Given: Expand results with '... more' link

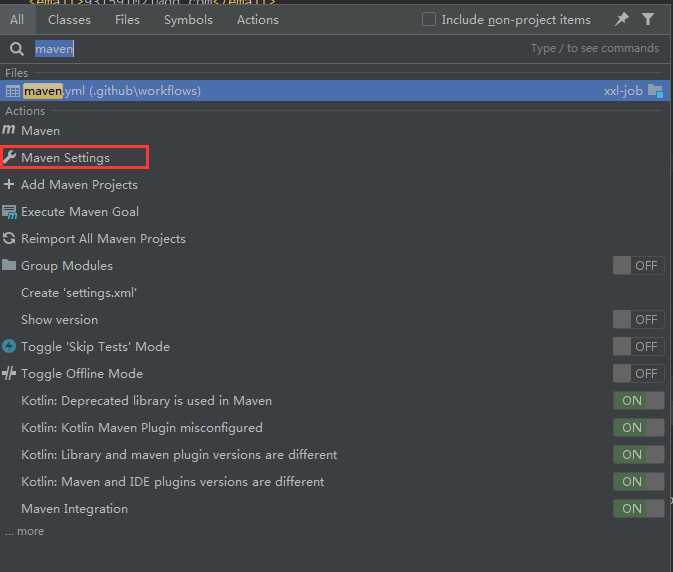Looking at the screenshot, I should tap(25, 532).
